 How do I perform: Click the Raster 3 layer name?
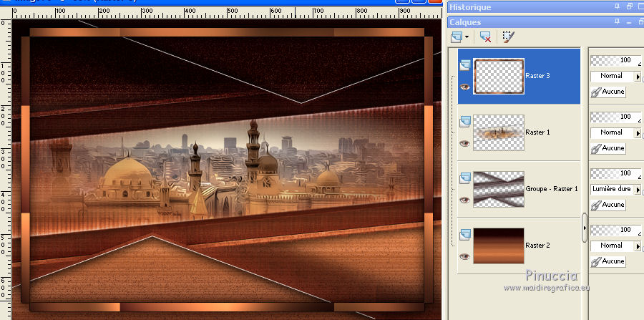click(537, 76)
